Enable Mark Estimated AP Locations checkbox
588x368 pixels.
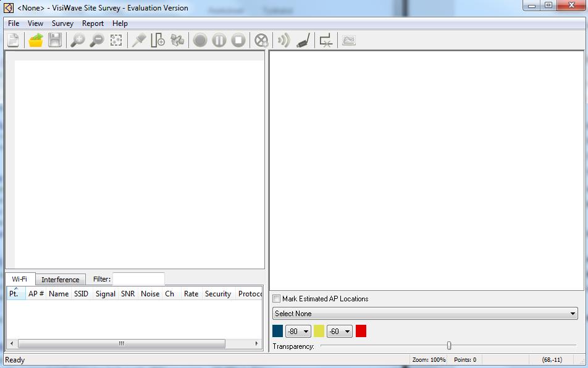[277, 299]
